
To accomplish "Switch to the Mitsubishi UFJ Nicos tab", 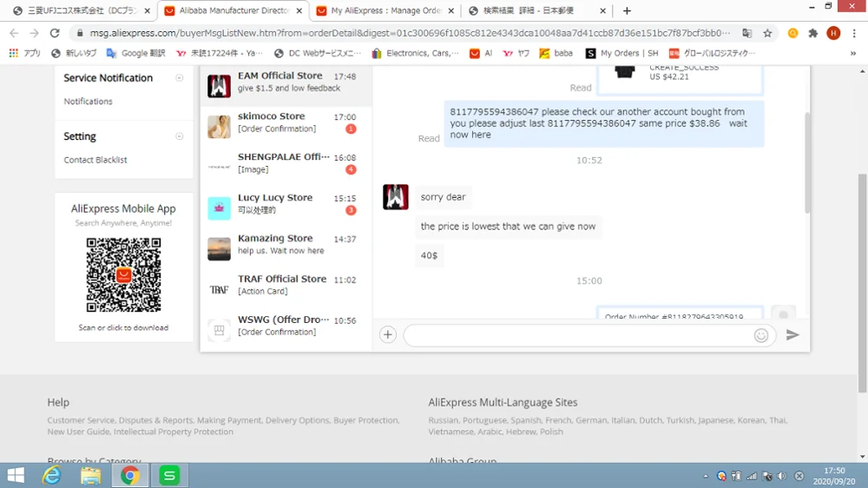I will (82, 10).
